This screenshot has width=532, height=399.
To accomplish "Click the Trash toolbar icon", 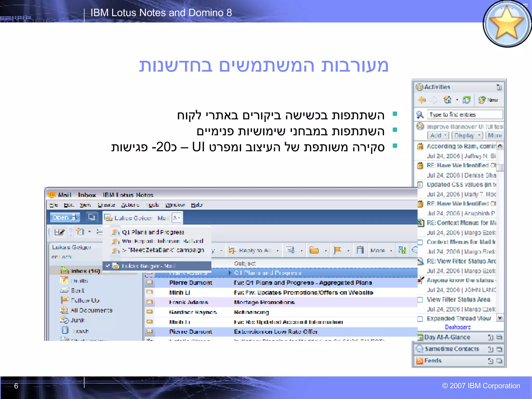I will point(360,250).
